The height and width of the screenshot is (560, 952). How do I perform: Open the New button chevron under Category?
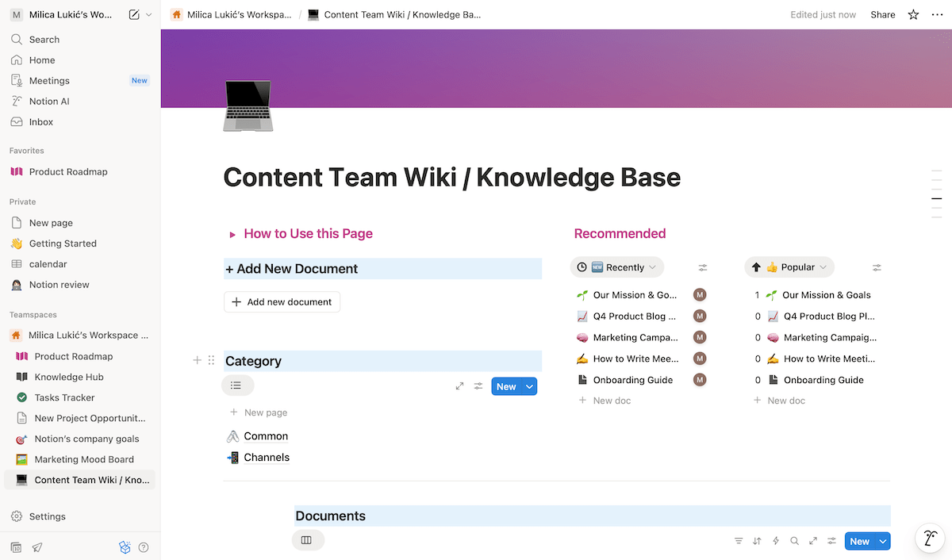tap(528, 386)
